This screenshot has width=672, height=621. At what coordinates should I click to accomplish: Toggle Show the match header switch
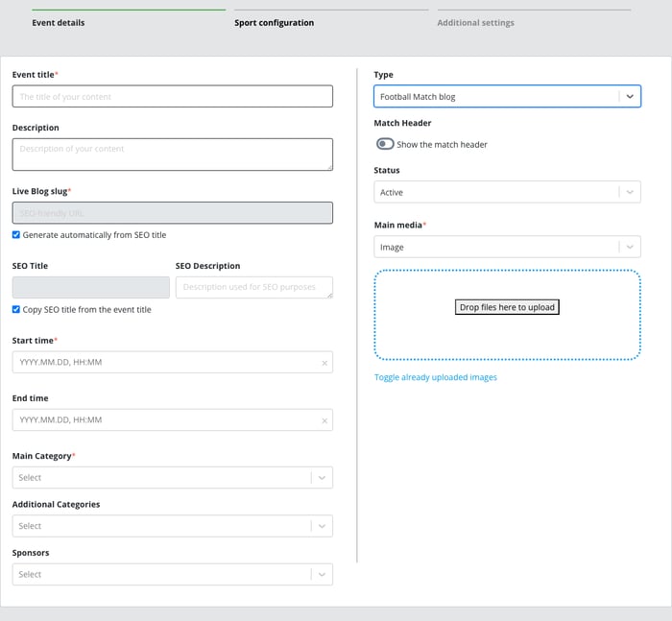pyautogui.click(x=385, y=144)
